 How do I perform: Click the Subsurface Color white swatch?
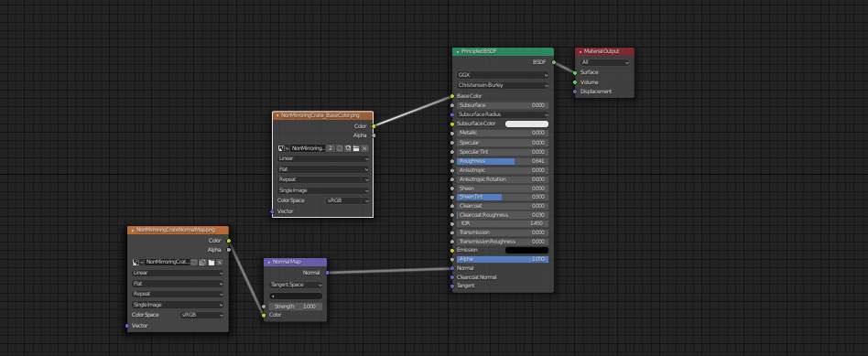tap(526, 124)
